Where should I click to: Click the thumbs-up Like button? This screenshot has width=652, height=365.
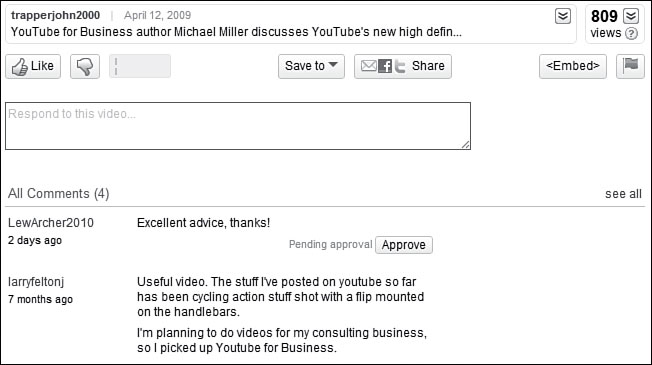(33, 66)
